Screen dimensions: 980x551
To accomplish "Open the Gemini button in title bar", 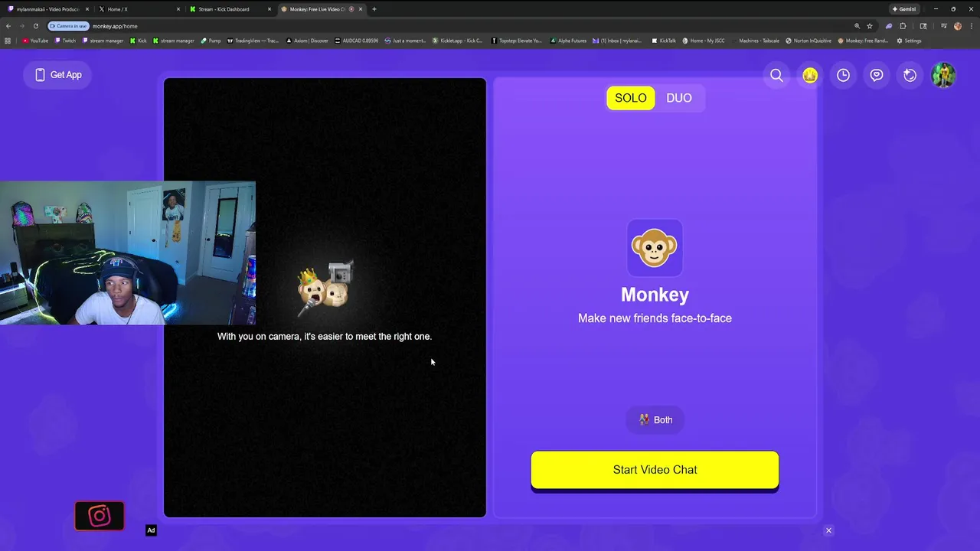I will tap(904, 9).
